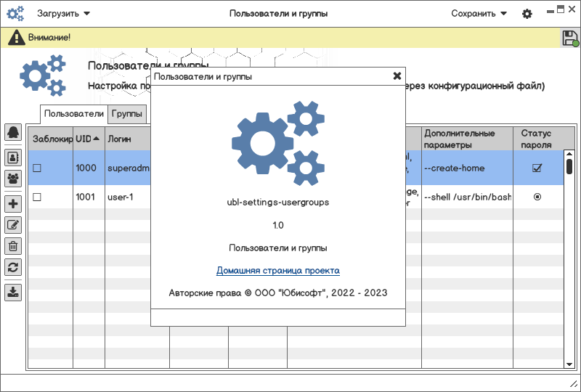Open the user contact card sidebar icon
581x392 pixels.
tap(13, 158)
